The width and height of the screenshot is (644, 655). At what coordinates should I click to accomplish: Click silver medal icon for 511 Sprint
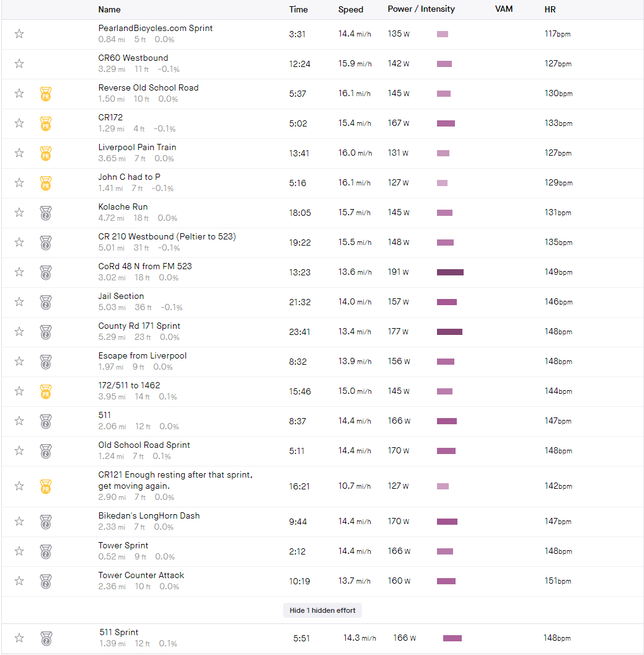point(46,638)
